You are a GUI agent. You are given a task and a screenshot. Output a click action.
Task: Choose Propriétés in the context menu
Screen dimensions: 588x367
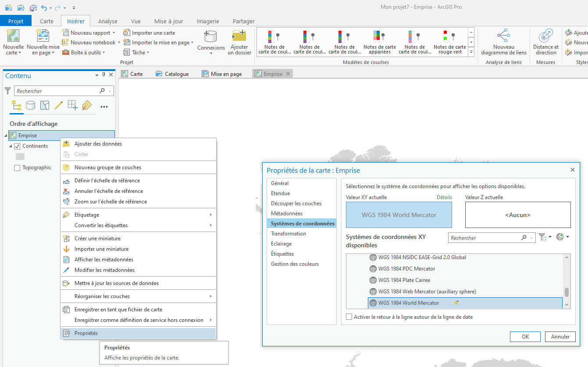coord(86,333)
